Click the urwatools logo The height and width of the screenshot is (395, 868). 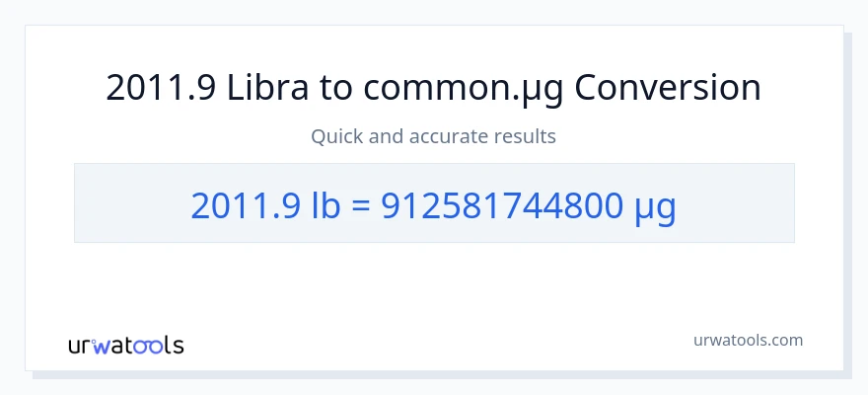point(125,345)
